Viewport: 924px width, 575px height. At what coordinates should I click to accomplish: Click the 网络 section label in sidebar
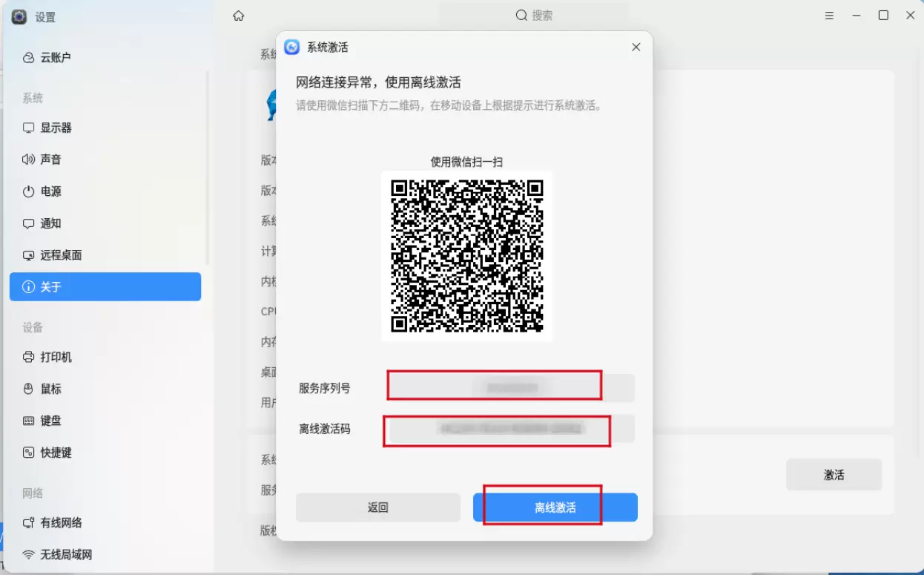tap(33, 493)
